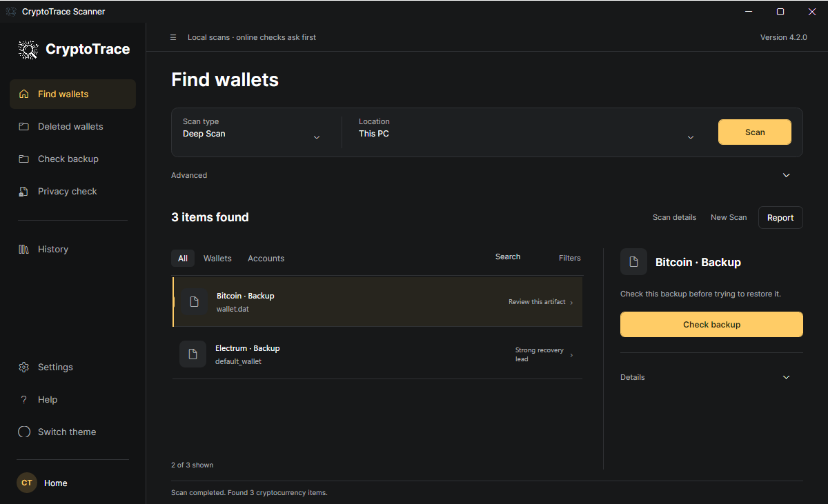Switch to the Wallets tab
The image size is (828, 504).
[217, 258]
